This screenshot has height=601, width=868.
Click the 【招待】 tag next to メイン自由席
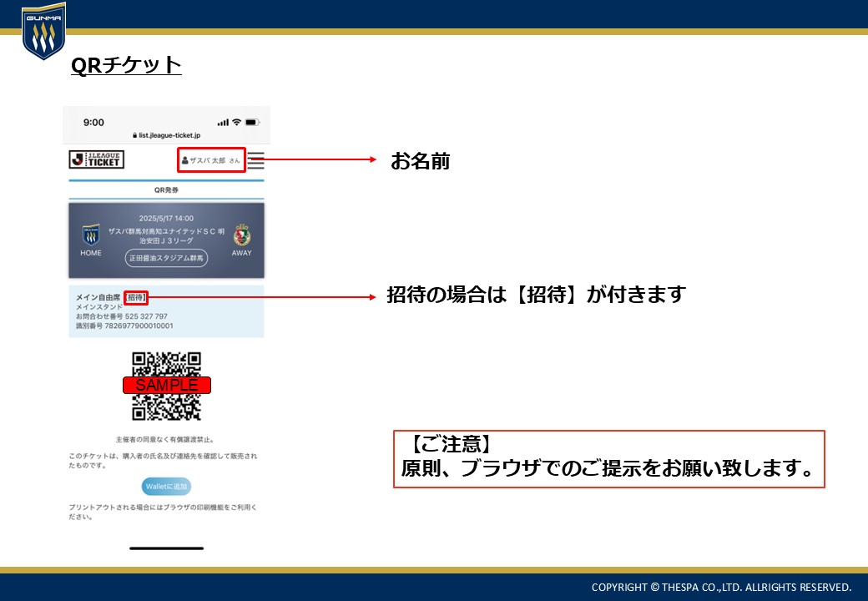(136, 297)
